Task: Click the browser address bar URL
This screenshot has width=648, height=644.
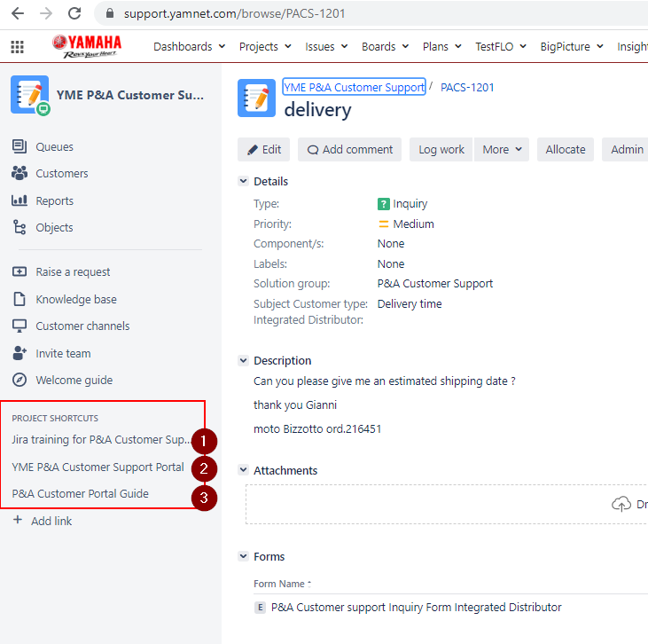Action: [234, 13]
